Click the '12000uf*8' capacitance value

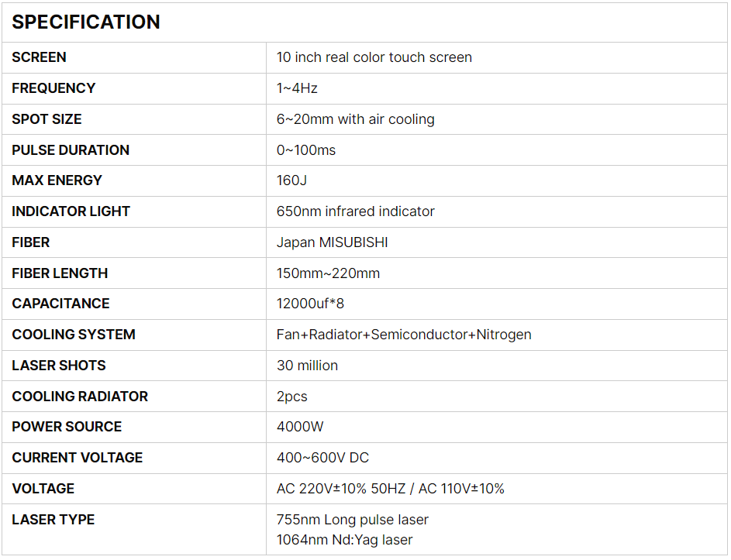coord(309,304)
